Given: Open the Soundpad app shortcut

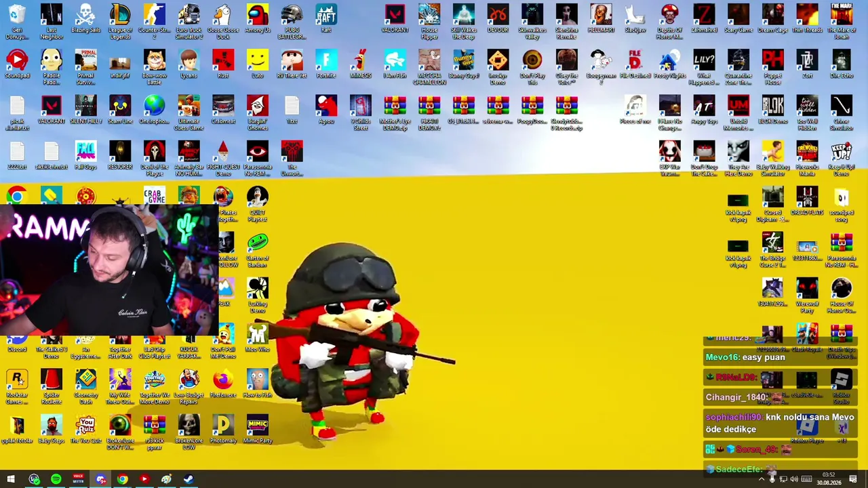Looking at the screenshot, I should pos(17,64).
